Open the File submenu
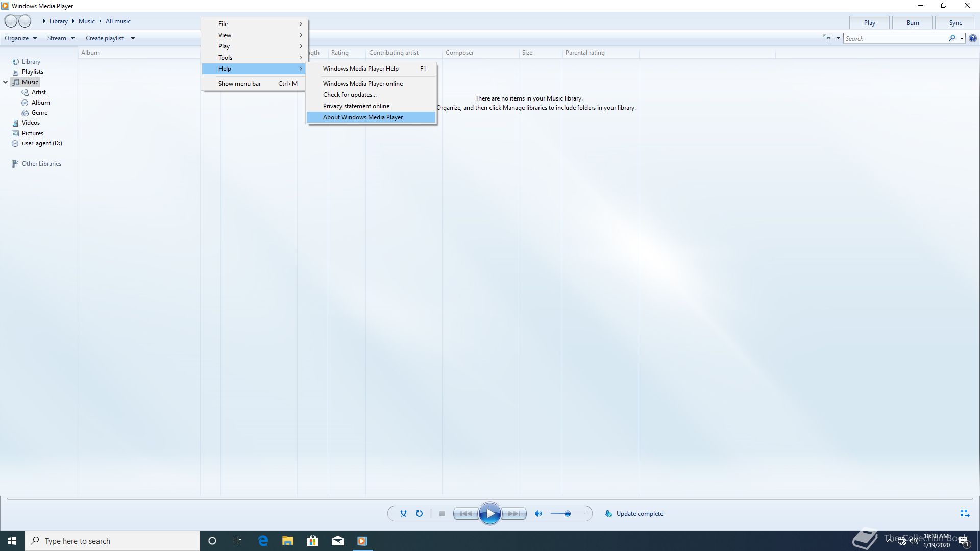The height and width of the screenshot is (551, 980). point(254,24)
